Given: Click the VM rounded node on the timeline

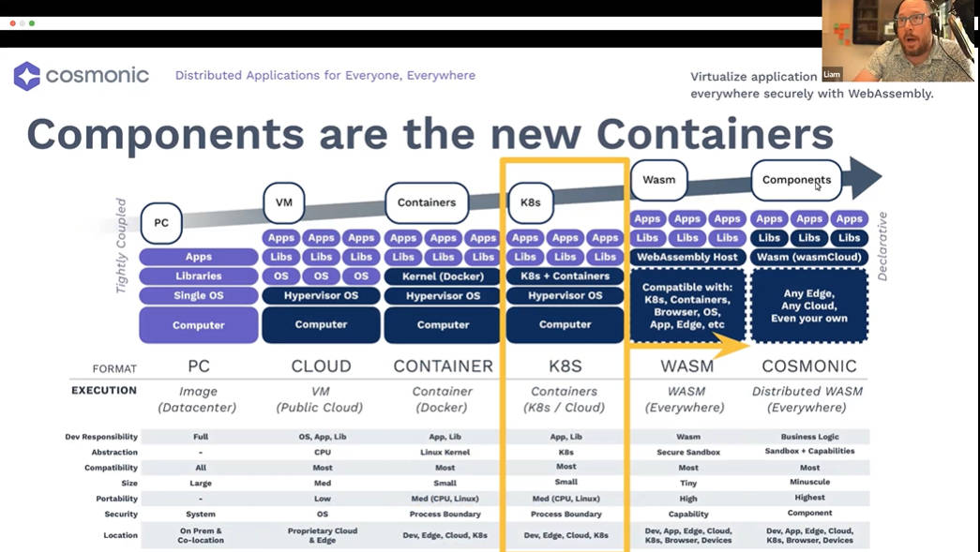Looking at the screenshot, I should tap(284, 202).
